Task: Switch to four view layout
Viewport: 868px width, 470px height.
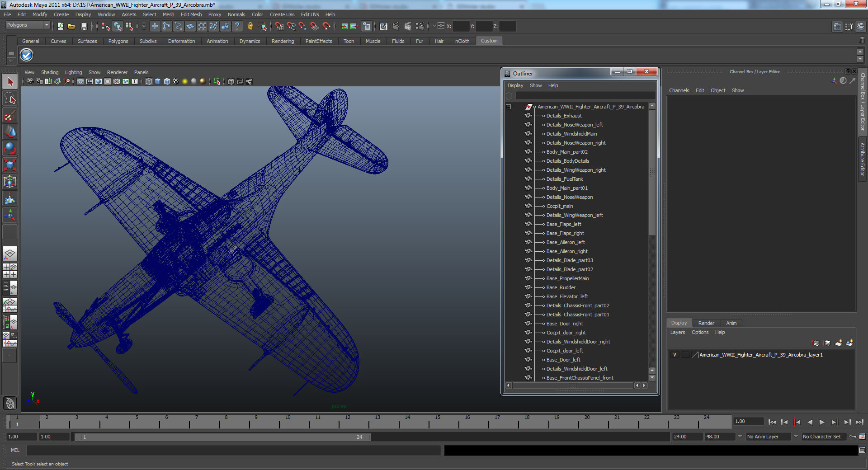Action: (10, 271)
